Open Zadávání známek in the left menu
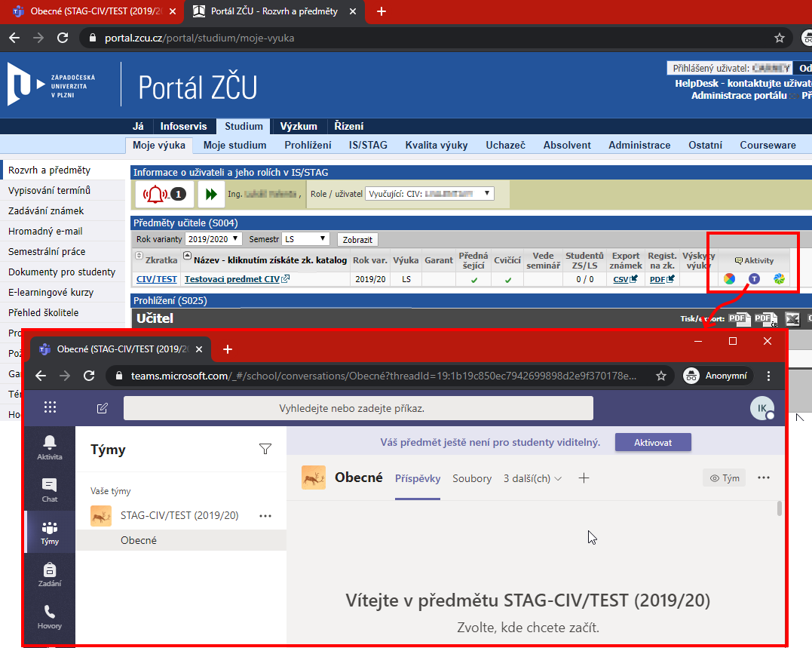The width and height of the screenshot is (812, 648). pyautogui.click(x=46, y=210)
